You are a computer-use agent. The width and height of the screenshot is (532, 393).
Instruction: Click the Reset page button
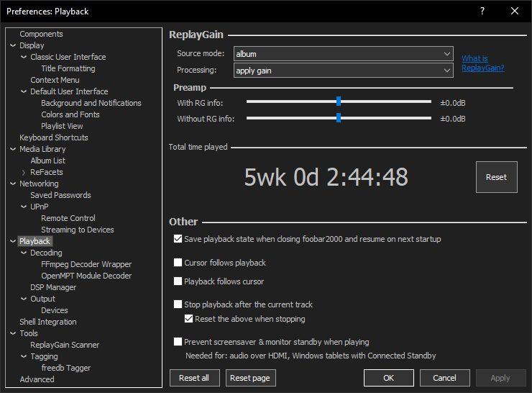(251, 378)
